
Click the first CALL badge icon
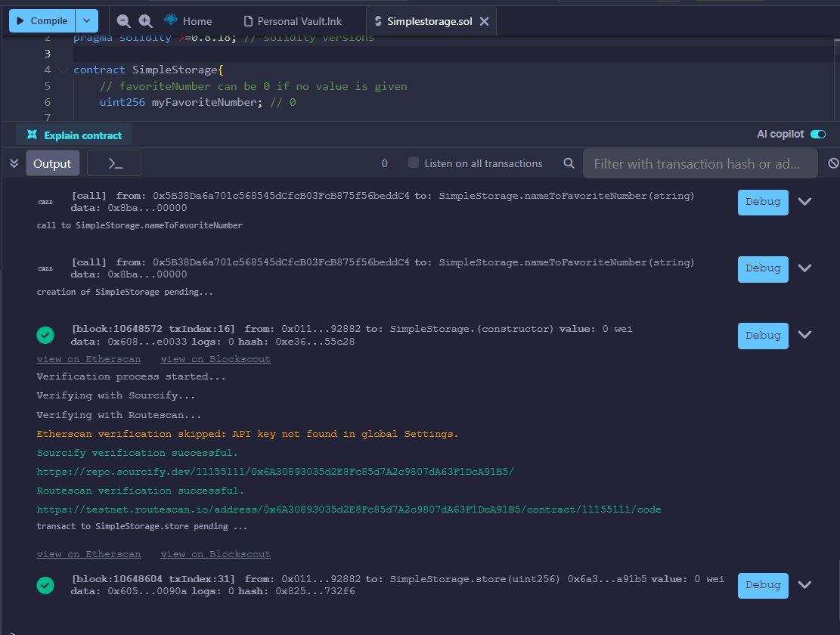coord(45,202)
